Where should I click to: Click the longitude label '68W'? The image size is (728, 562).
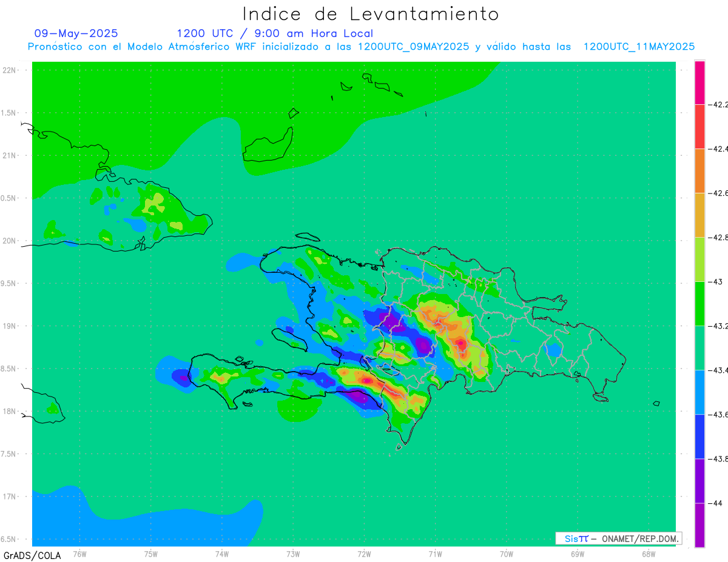pyautogui.click(x=648, y=554)
